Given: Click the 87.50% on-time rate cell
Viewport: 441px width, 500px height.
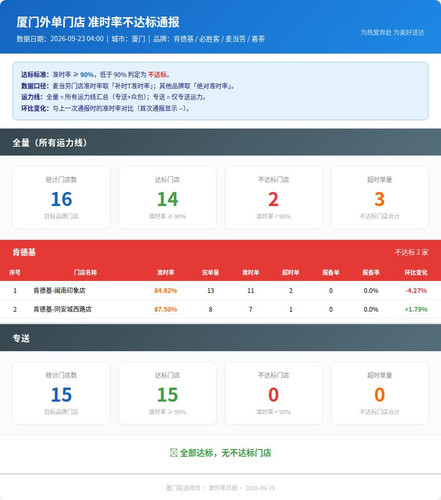Looking at the screenshot, I should [x=165, y=309].
